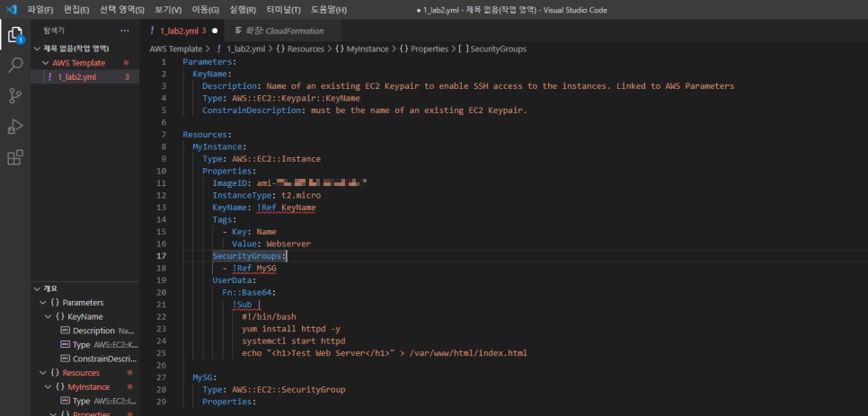Select ConstrainDescri... outline item
This screenshot has height=416, width=868.
[99, 358]
